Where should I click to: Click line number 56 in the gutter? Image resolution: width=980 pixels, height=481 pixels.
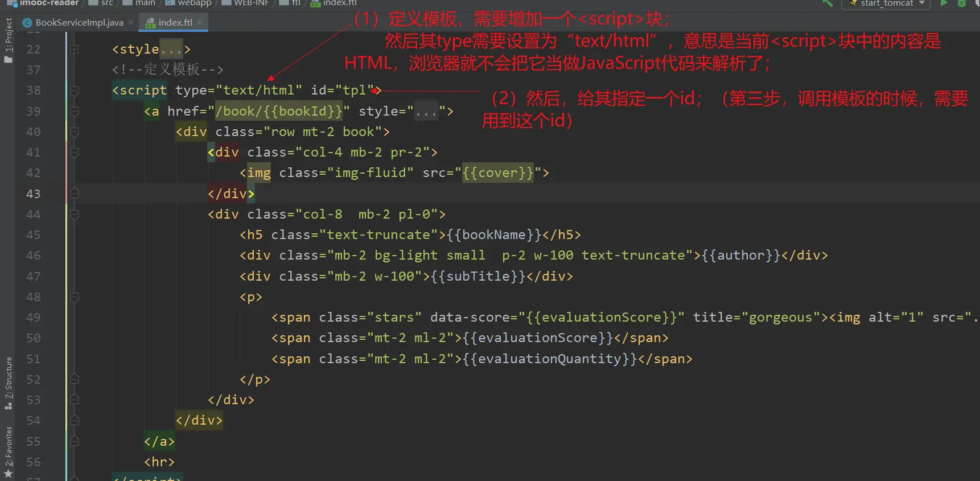[34, 462]
